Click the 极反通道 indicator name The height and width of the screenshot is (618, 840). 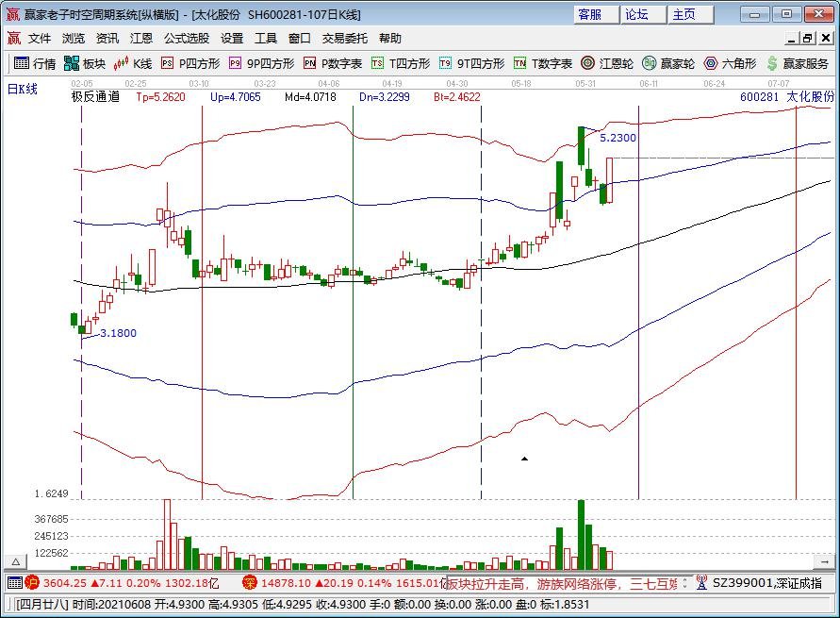click(96, 97)
